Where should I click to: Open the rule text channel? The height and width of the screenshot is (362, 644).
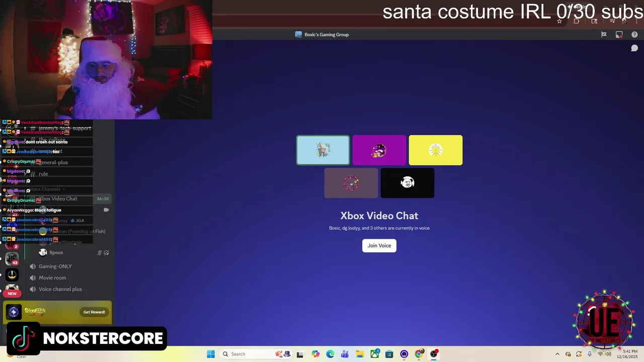(43, 174)
